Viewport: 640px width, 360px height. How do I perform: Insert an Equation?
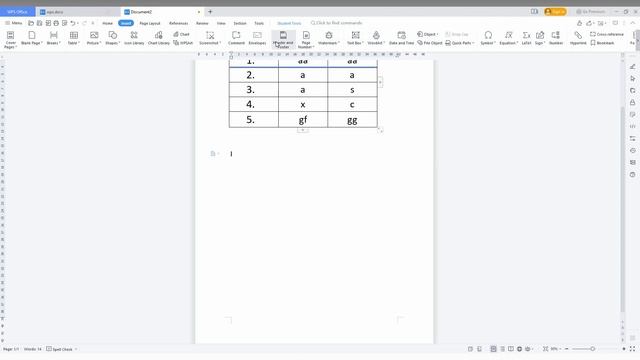[x=509, y=38]
